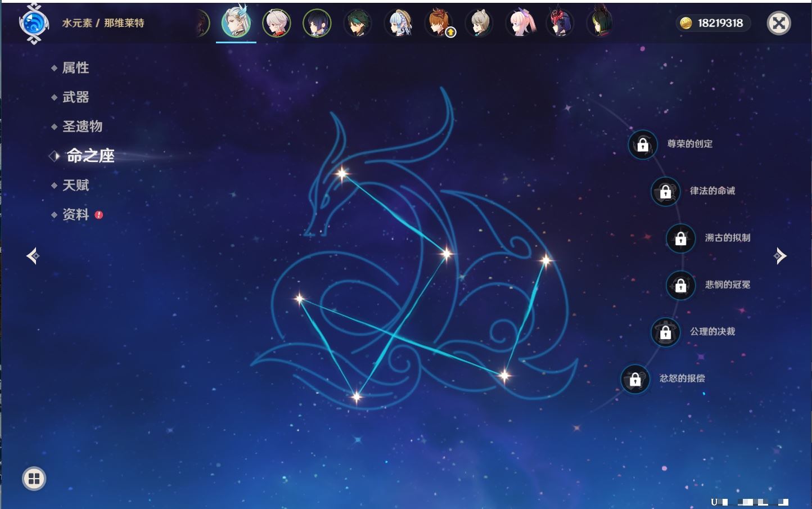This screenshot has width=812, height=509.
Task: Select the gray-haired character with cat ears
Action: [479, 23]
